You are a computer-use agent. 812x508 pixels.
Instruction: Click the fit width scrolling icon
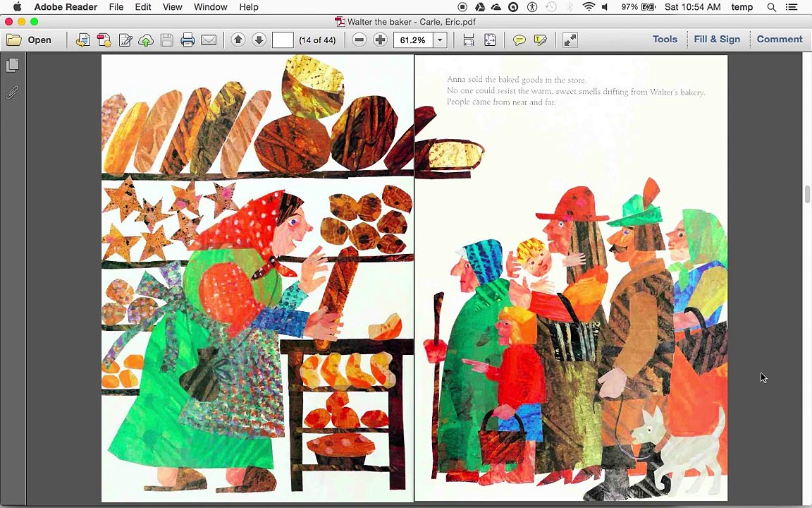point(469,40)
